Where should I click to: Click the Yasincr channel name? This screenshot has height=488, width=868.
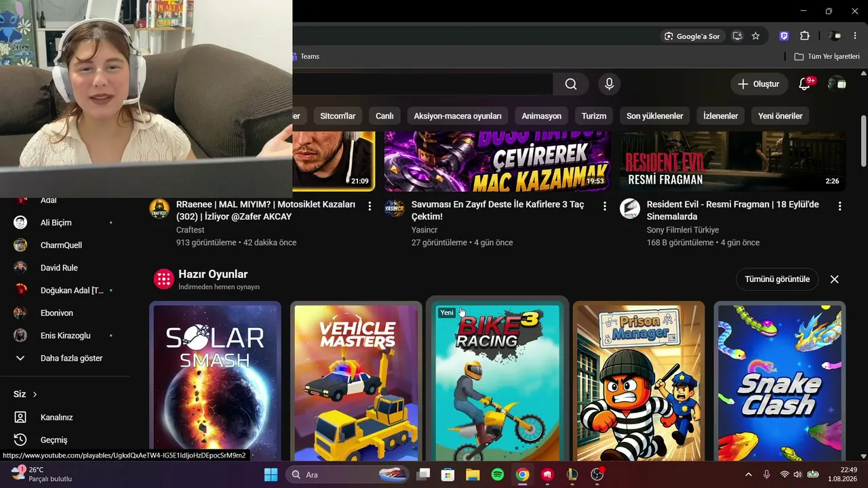pyautogui.click(x=425, y=230)
